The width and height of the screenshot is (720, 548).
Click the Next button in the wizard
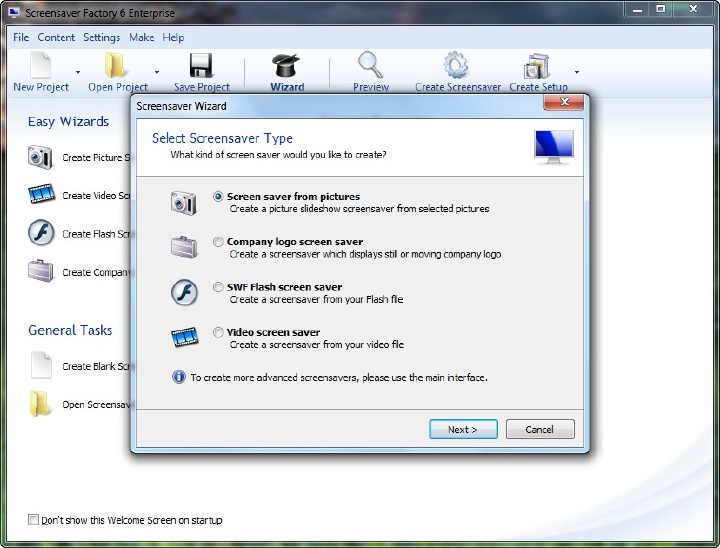(x=463, y=429)
